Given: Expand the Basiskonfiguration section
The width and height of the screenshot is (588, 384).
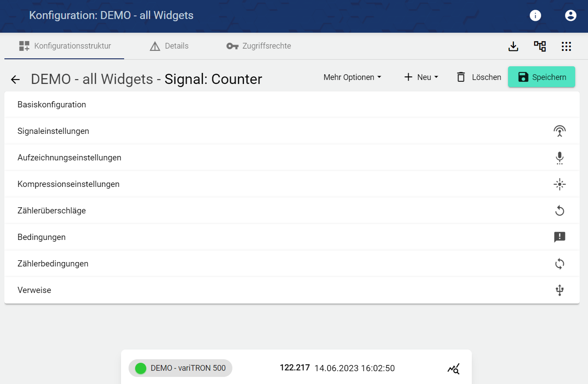Looking at the screenshot, I should [52, 105].
